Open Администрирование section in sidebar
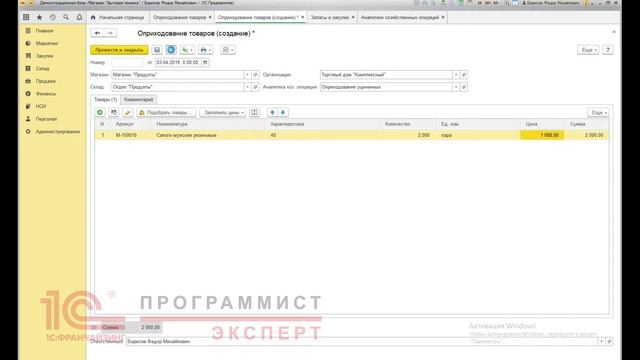The height and width of the screenshot is (360, 640). pyautogui.click(x=58, y=132)
